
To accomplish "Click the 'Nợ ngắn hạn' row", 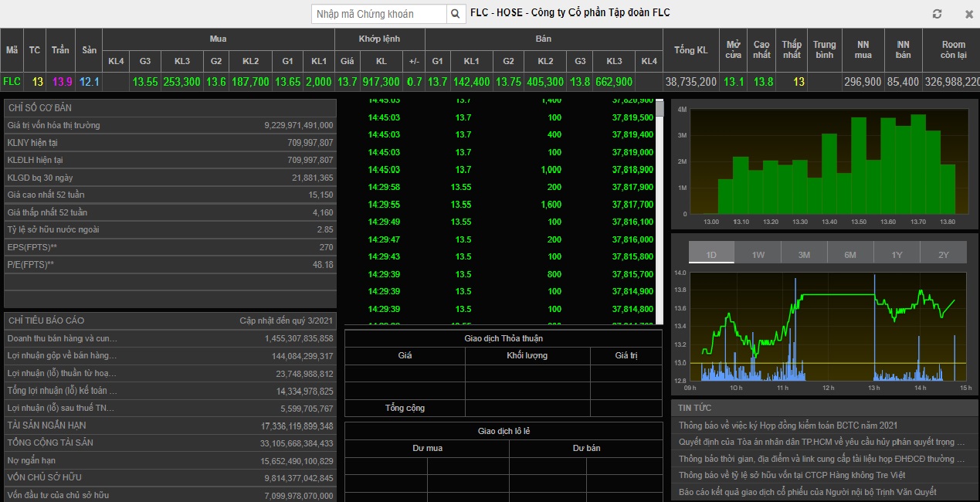I will 171,460.
